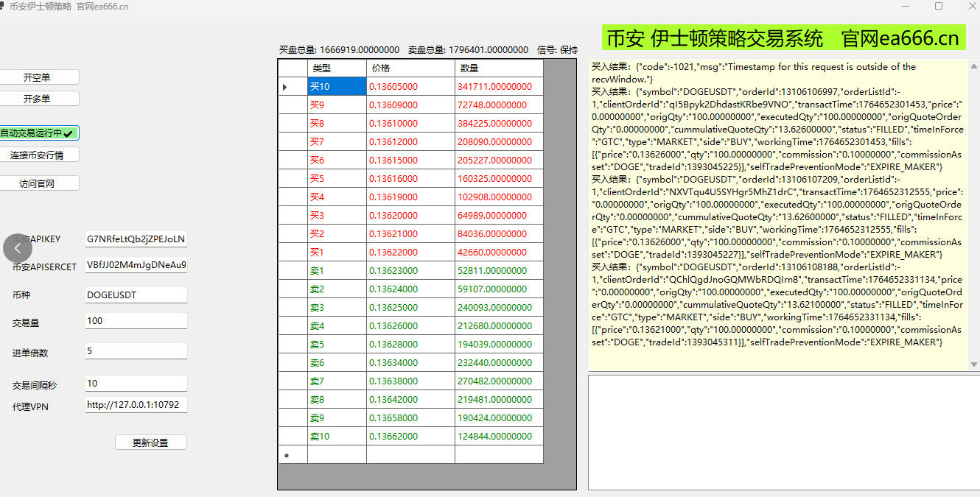This screenshot has height=497, width=980.
Task: Select the 买10 cell in the table
Action: click(337, 87)
